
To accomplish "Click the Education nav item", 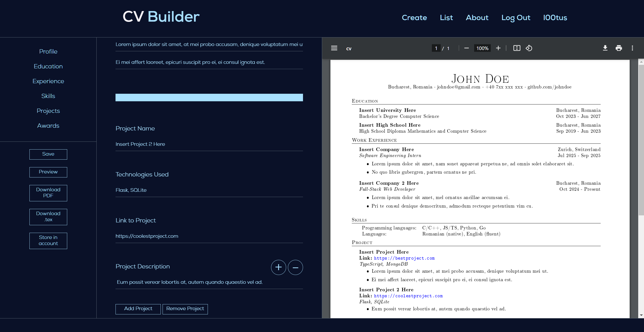I will coord(48,66).
